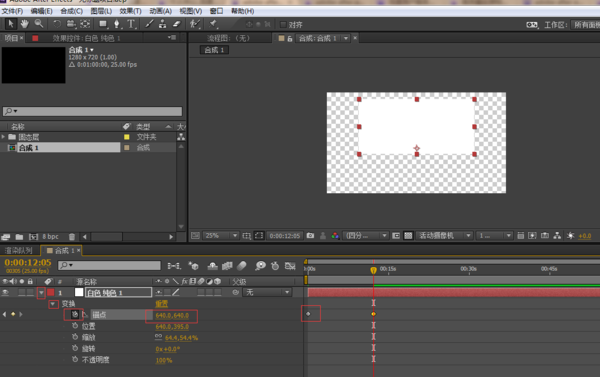Select the Unified Camera tool
Viewport: 600px width, 377px height.
point(71,24)
